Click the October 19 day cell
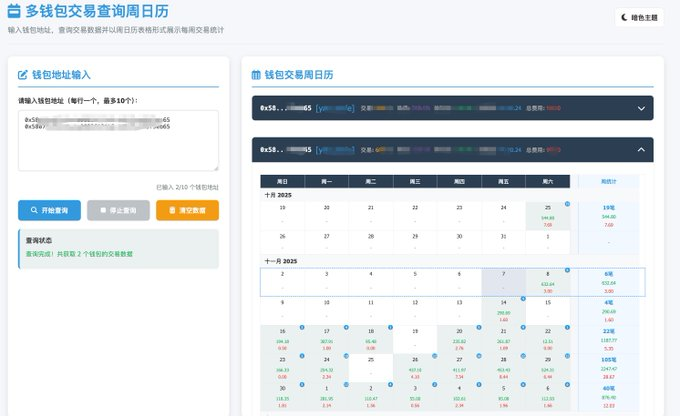The width and height of the screenshot is (680, 416). 282,216
